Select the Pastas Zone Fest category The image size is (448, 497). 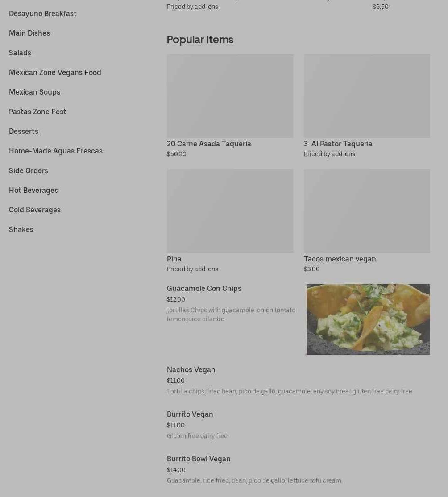click(x=37, y=112)
